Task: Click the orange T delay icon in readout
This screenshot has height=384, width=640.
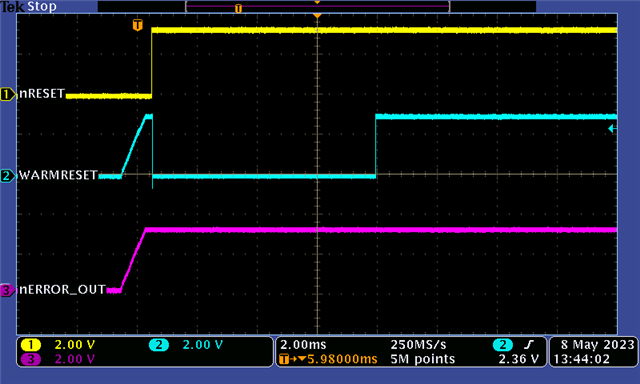Action: coord(284,359)
